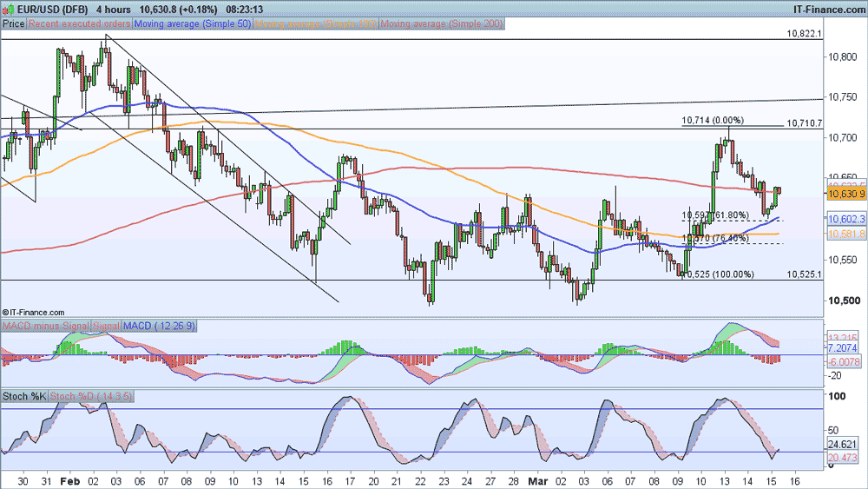Viewport: 868px width, 489px height.
Task: Click the 10,714 (0.00%) Fibonacci label
Action: 713,120
